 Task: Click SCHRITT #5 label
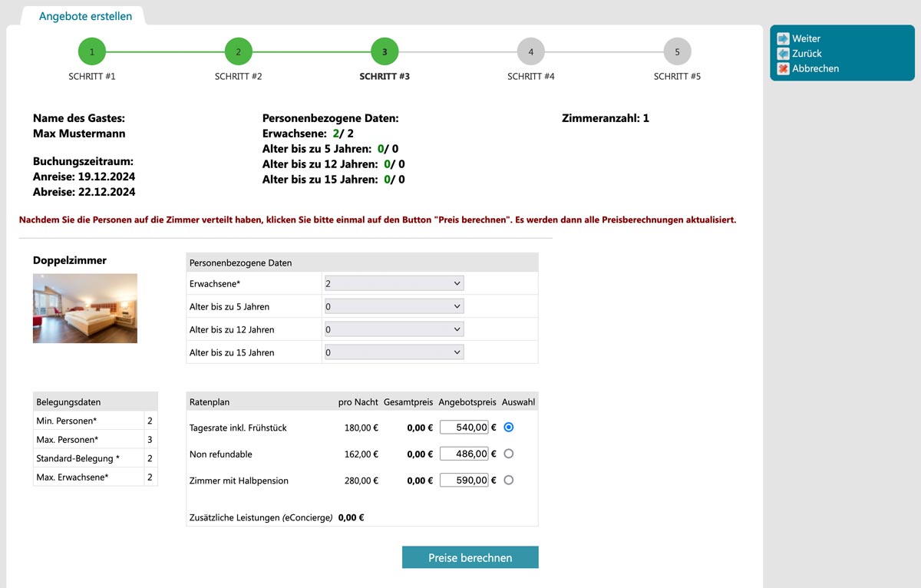point(677,77)
